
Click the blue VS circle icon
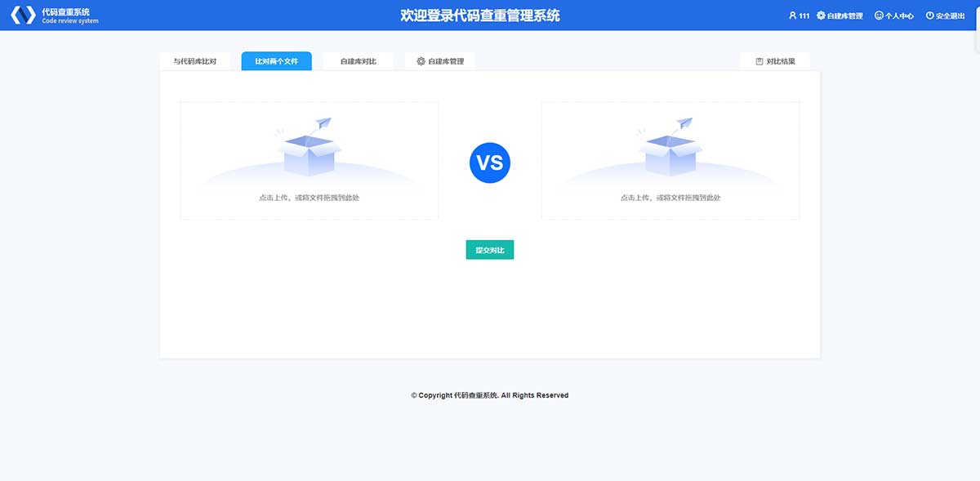(x=490, y=163)
